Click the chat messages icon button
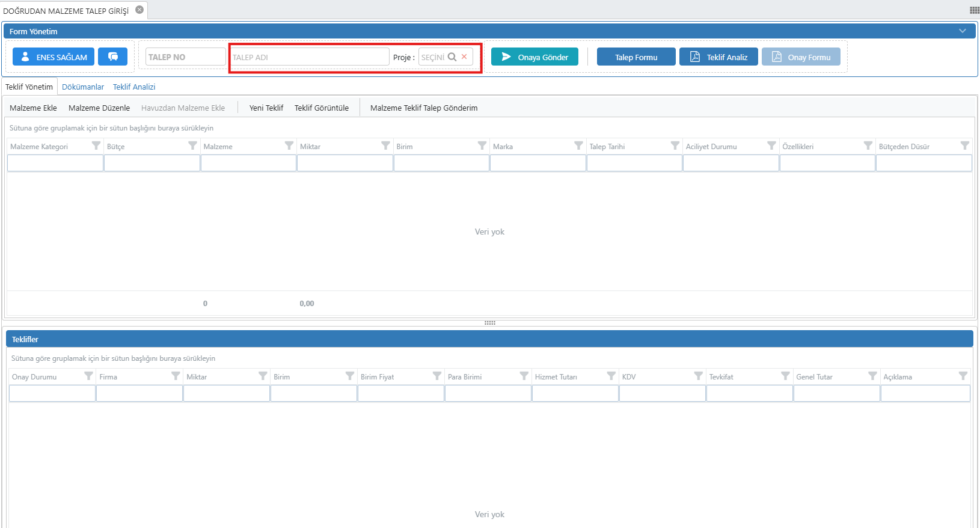Screen dimensions: 980x528 [x=112, y=57]
